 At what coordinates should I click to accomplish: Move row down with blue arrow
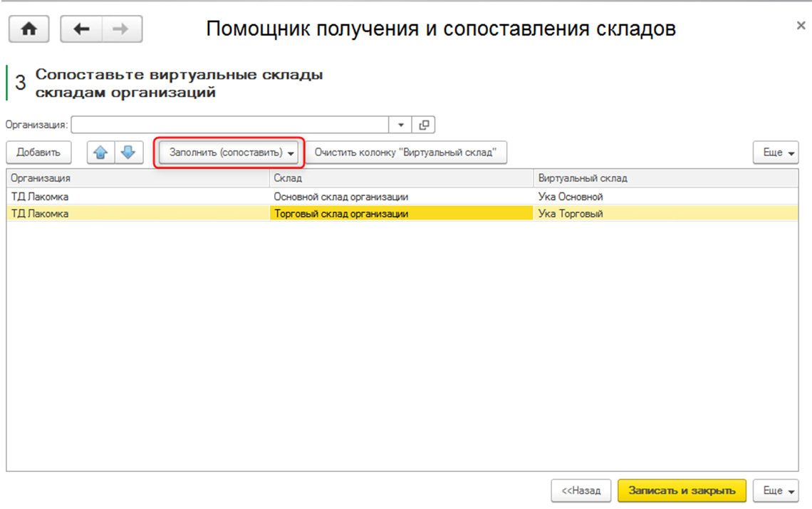(128, 152)
